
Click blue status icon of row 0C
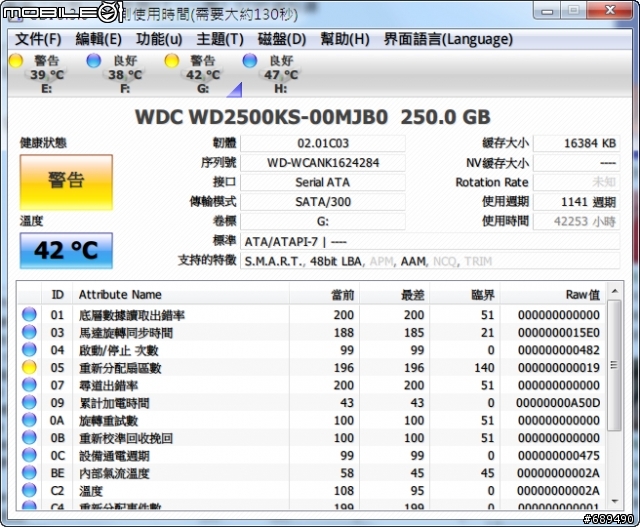[29, 455]
